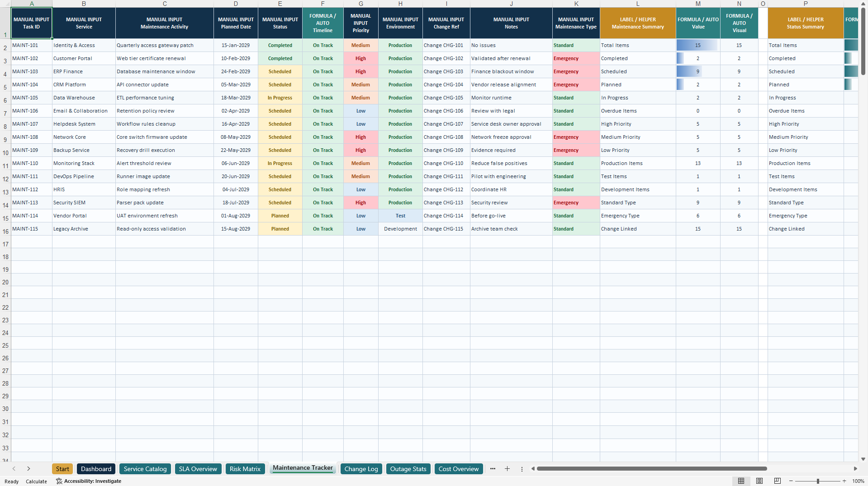Image resolution: width=868 pixels, height=486 pixels.
Task: Select cell MAINT-108
Action: click(32, 137)
